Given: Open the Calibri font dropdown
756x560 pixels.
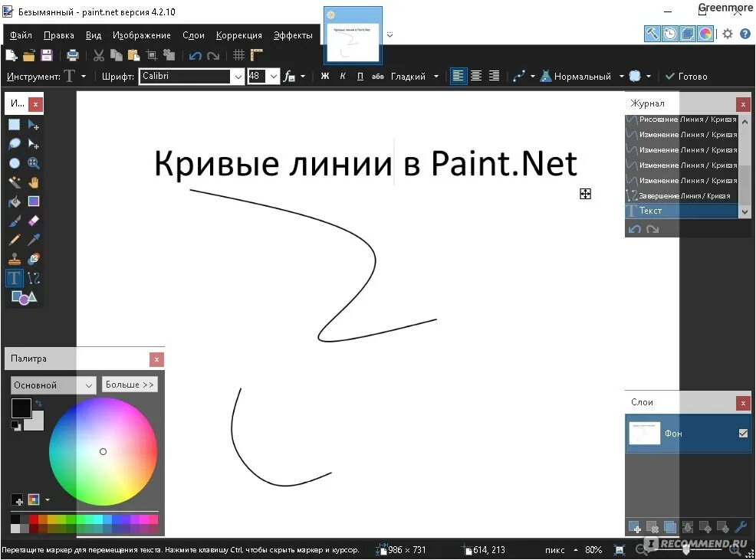Looking at the screenshot, I should (x=238, y=77).
